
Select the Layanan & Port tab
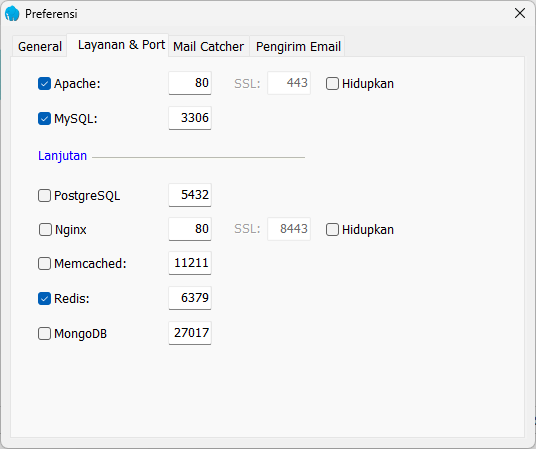coord(121,45)
